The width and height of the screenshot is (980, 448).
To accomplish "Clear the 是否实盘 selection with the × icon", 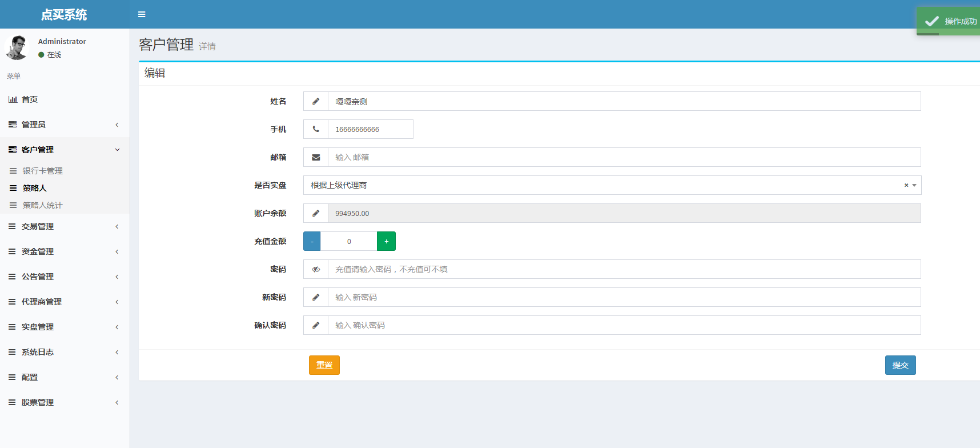I will (906, 185).
